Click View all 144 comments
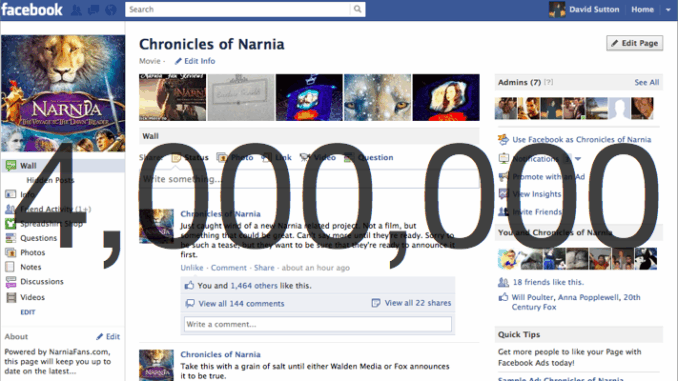The height and width of the screenshot is (381, 678). tap(241, 304)
